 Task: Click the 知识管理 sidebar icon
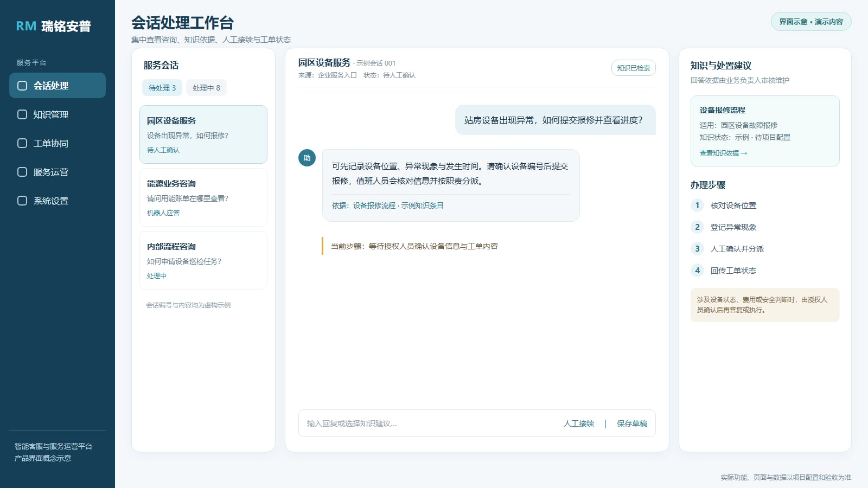(22, 114)
